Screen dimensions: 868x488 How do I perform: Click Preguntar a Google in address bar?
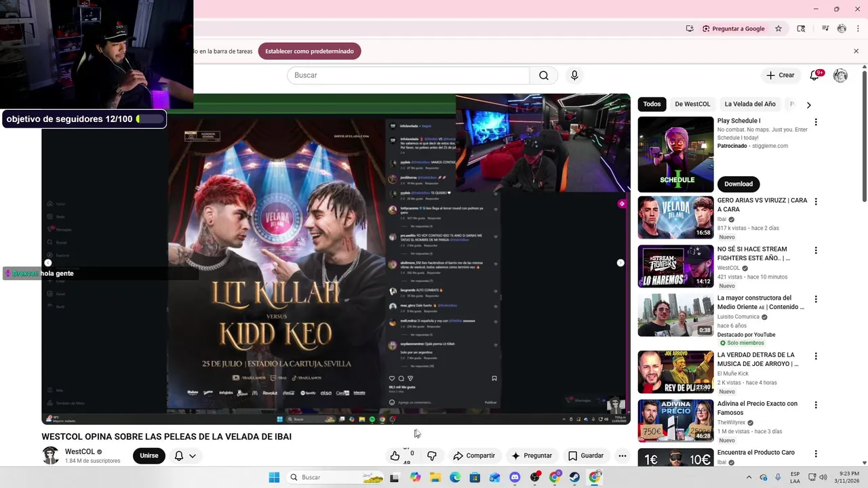tap(733, 28)
